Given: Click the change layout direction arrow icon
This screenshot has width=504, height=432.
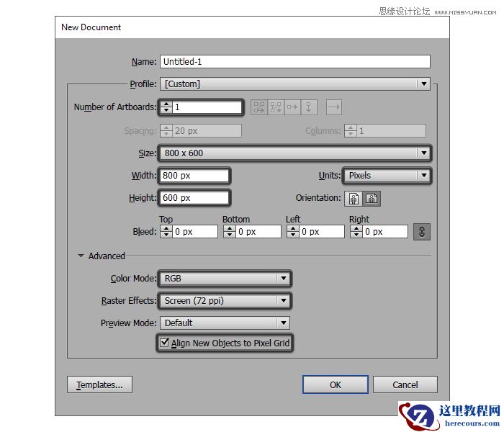Looking at the screenshot, I should (x=334, y=107).
